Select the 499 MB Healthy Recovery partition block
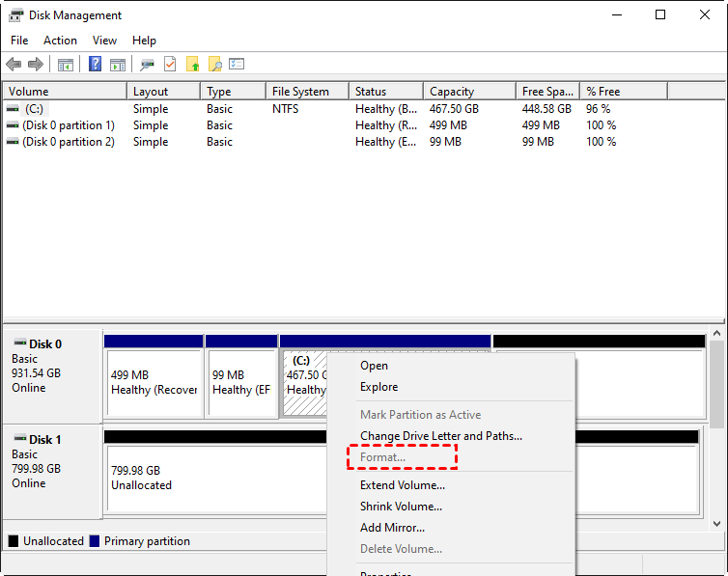728x576 pixels. (154, 376)
